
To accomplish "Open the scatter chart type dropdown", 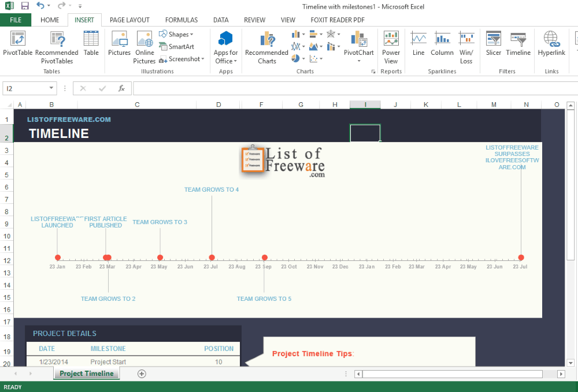I will click(316, 58).
